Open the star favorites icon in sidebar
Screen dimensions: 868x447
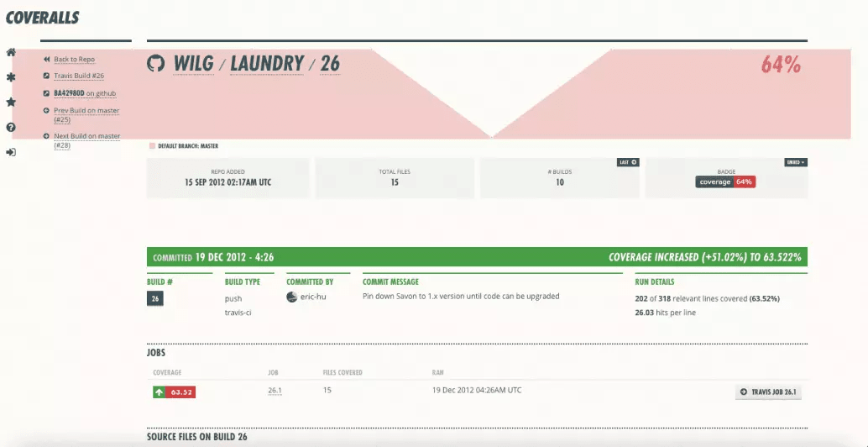tap(11, 103)
